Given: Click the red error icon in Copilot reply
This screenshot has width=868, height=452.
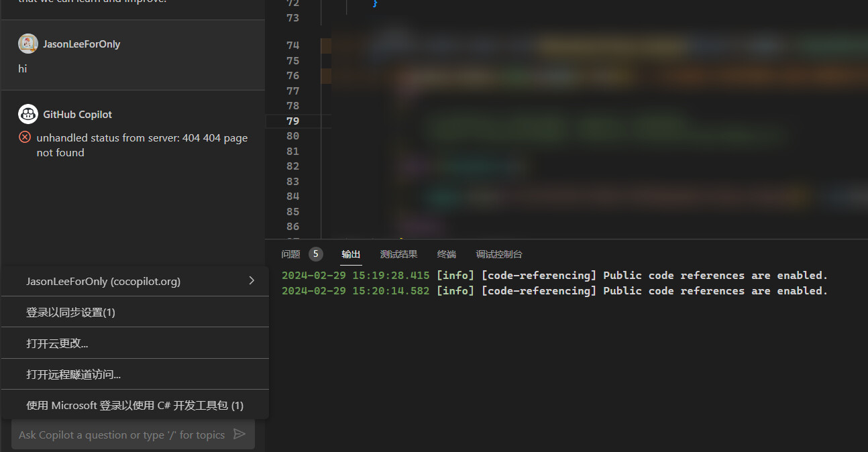Looking at the screenshot, I should click(25, 137).
